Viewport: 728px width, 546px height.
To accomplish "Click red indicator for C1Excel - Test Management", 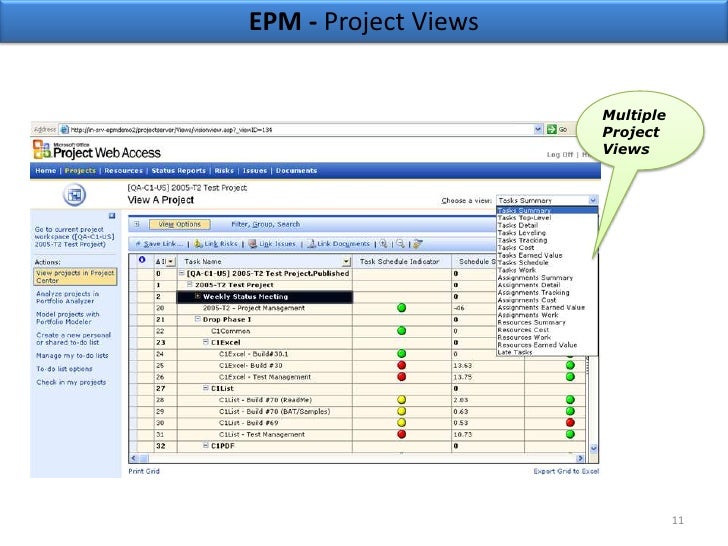I will pyautogui.click(x=402, y=377).
